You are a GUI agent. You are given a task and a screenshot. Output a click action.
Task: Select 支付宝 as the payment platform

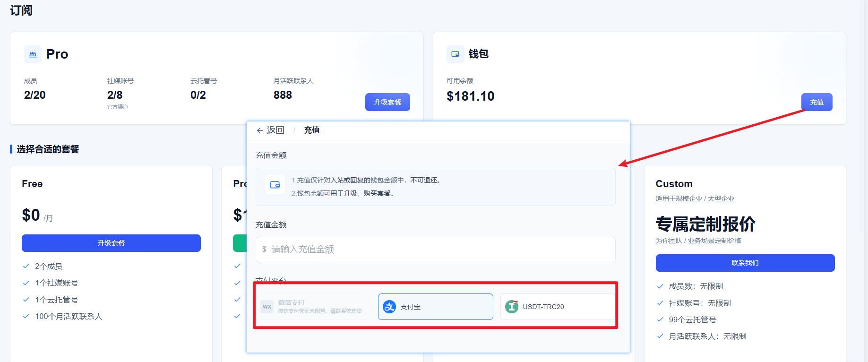tap(436, 307)
